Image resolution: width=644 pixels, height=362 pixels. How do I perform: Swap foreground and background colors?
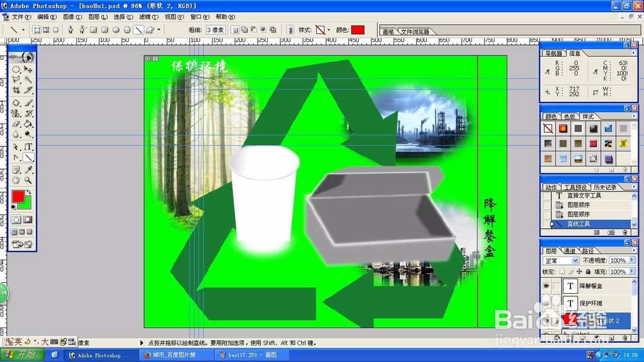29,192
